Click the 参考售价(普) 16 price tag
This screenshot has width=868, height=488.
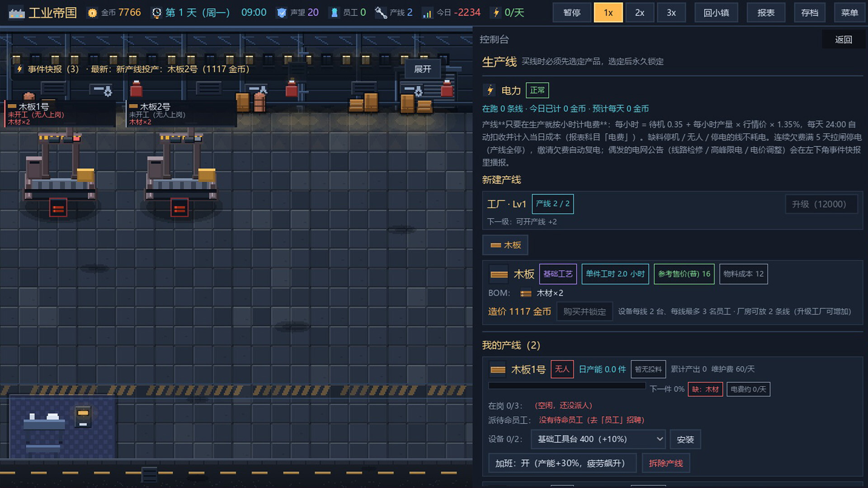[x=684, y=274]
